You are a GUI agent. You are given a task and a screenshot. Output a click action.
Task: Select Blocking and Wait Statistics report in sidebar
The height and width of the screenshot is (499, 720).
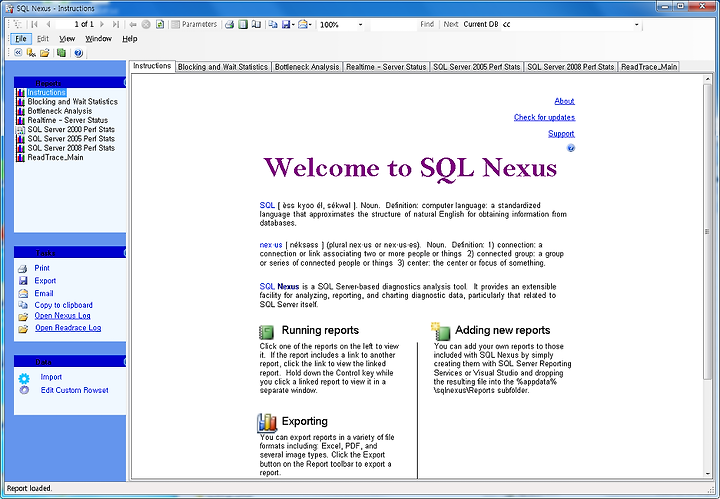click(72, 101)
